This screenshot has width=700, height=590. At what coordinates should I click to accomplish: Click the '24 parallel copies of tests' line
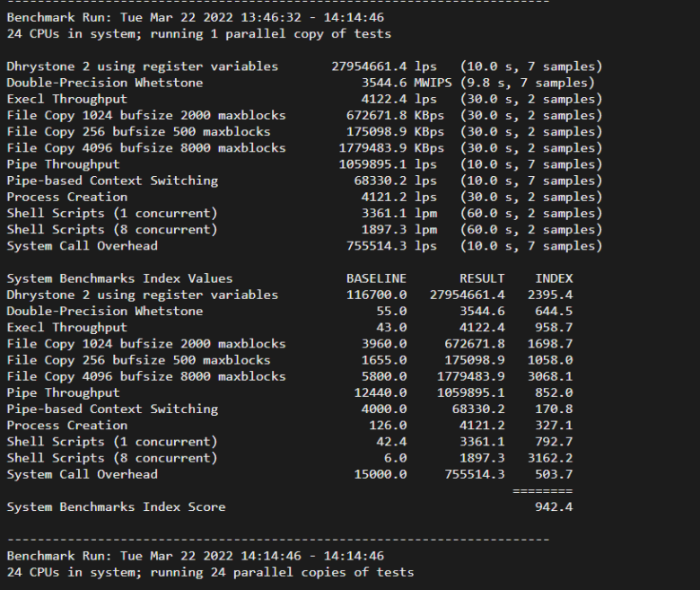click(210, 572)
